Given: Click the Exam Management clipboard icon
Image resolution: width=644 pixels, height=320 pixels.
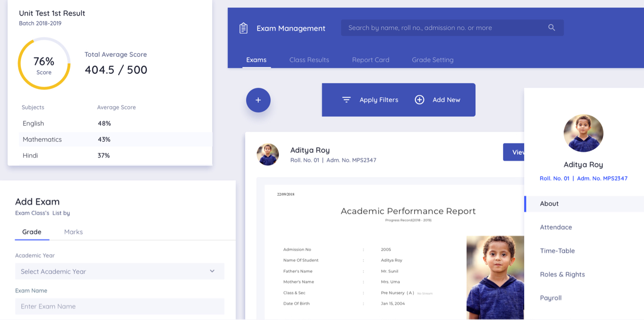Looking at the screenshot, I should [244, 28].
